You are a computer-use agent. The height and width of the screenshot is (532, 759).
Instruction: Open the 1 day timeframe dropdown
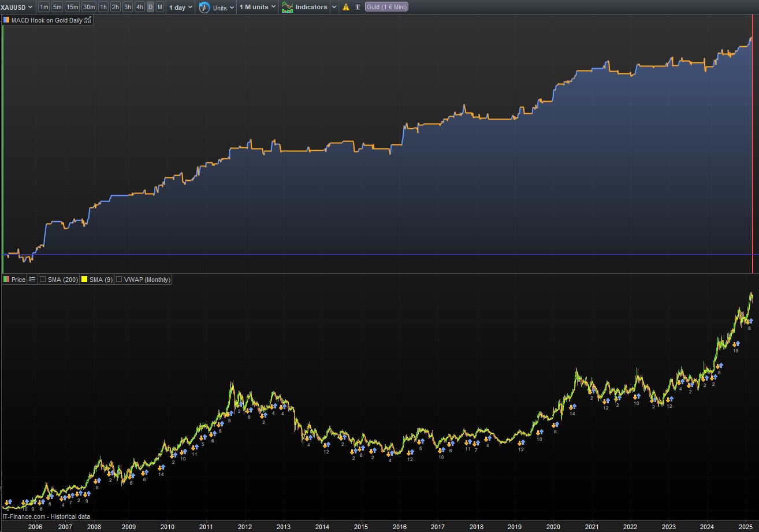click(181, 7)
